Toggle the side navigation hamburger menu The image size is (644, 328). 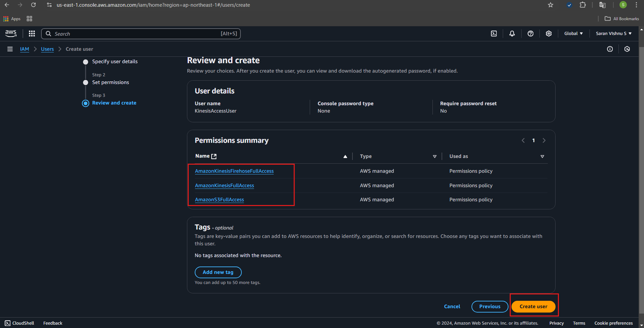pyautogui.click(x=10, y=49)
